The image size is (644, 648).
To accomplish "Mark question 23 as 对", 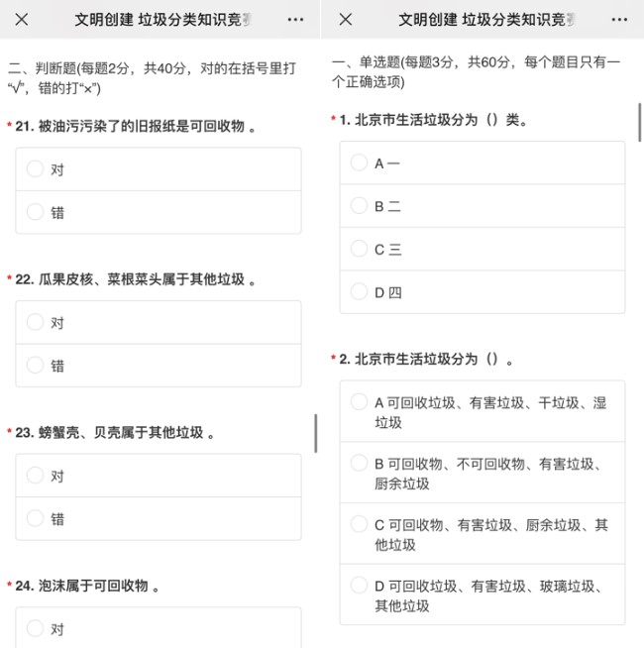I will (36, 476).
